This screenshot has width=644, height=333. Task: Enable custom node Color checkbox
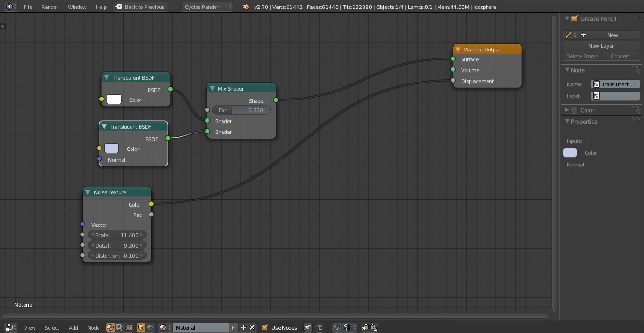pyautogui.click(x=574, y=110)
